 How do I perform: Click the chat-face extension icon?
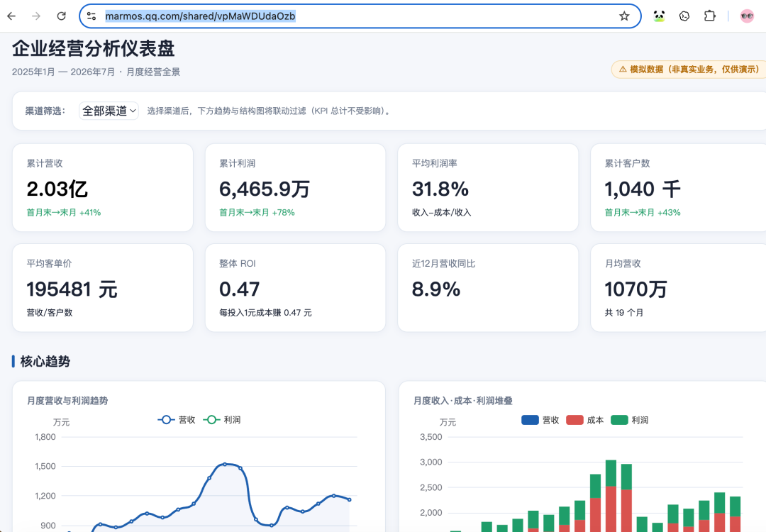[x=684, y=16]
